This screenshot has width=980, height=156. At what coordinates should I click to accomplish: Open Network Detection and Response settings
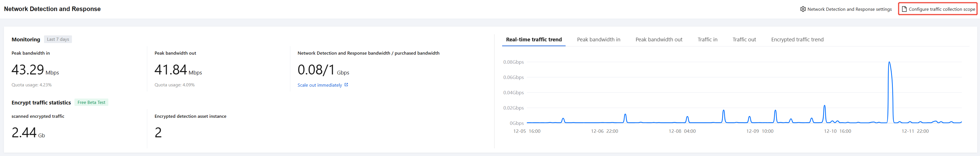(x=849, y=9)
